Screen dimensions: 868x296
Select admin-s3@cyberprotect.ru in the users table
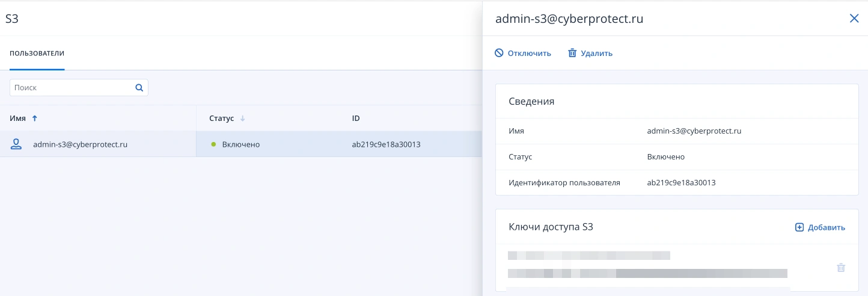[x=80, y=144]
